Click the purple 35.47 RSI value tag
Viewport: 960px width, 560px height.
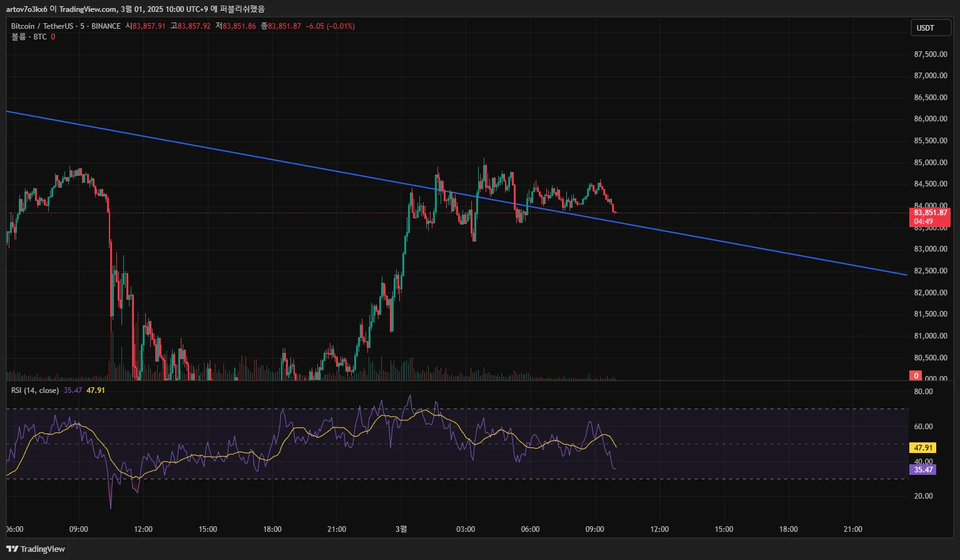[x=923, y=470]
